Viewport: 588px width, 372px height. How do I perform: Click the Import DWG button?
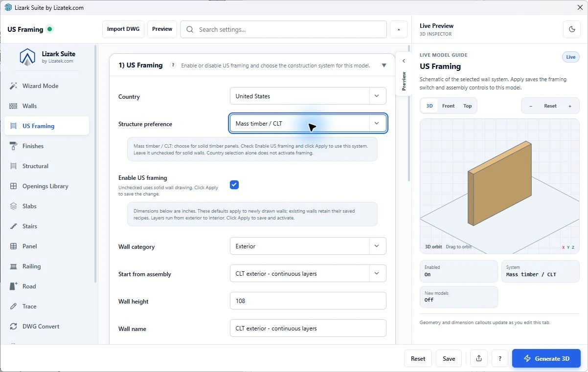[123, 29]
